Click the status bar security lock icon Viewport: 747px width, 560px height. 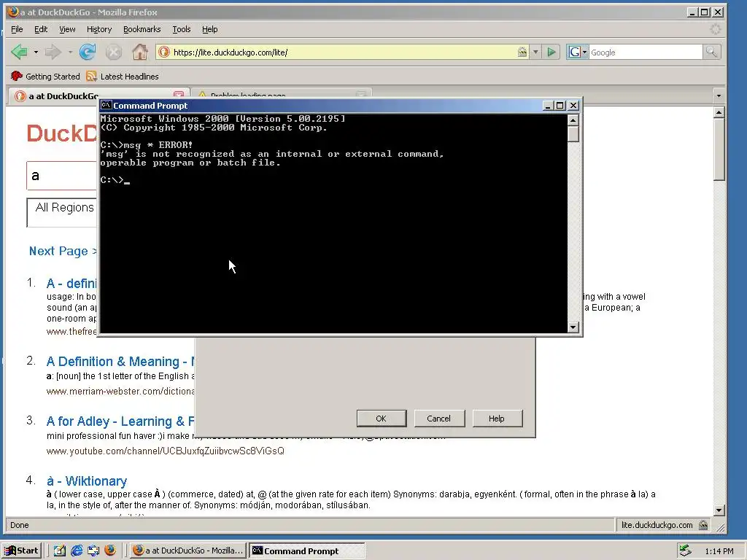703,525
